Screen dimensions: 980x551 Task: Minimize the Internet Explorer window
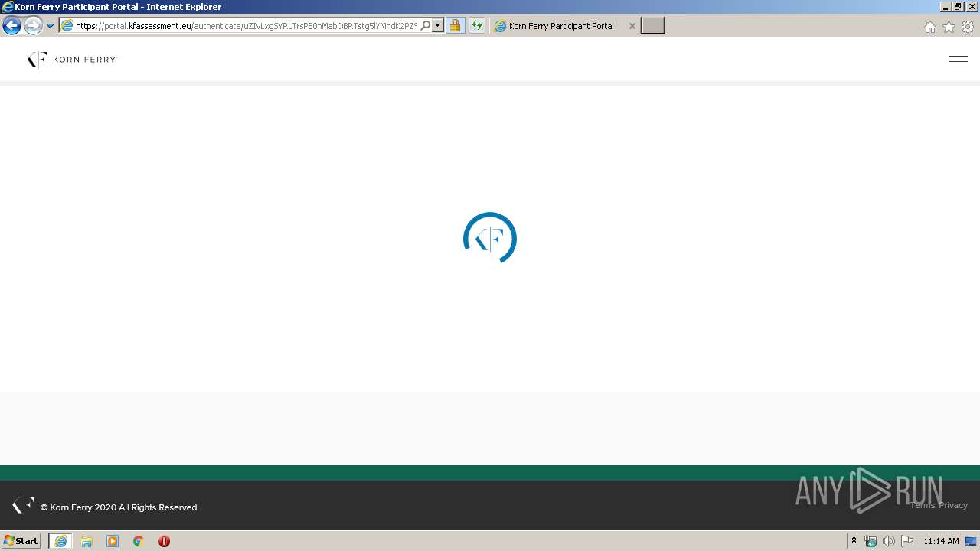(x=946, y=6)
